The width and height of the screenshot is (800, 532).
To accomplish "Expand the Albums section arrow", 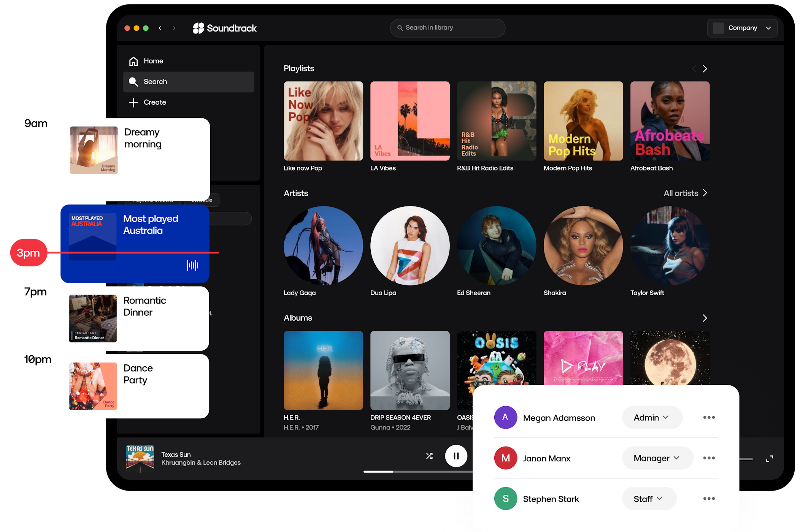I will pos(705,318).
